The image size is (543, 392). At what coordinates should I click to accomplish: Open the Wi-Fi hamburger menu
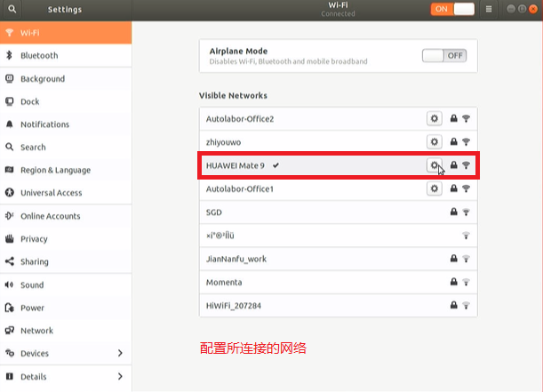(x=489, y=10)
